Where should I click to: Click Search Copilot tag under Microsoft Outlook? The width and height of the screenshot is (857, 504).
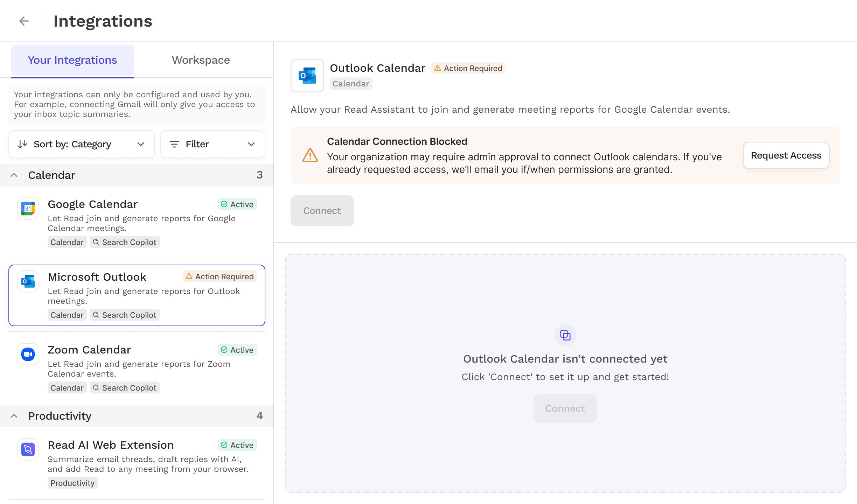click(125, 315)
